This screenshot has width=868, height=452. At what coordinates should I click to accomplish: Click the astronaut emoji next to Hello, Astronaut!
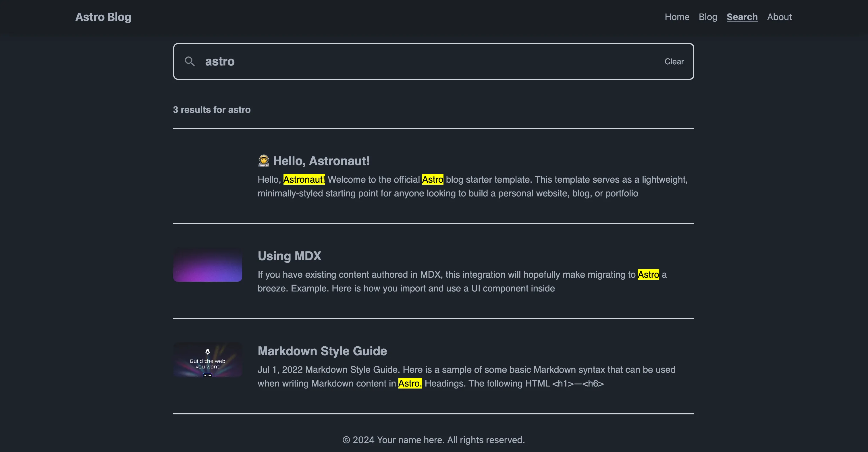264,161
